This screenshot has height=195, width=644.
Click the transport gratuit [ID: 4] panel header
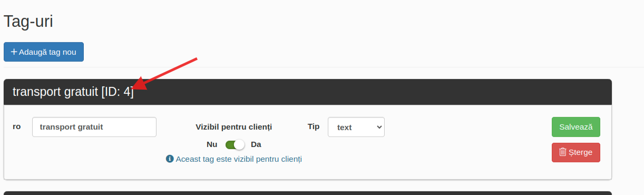[x=308, y=92]
